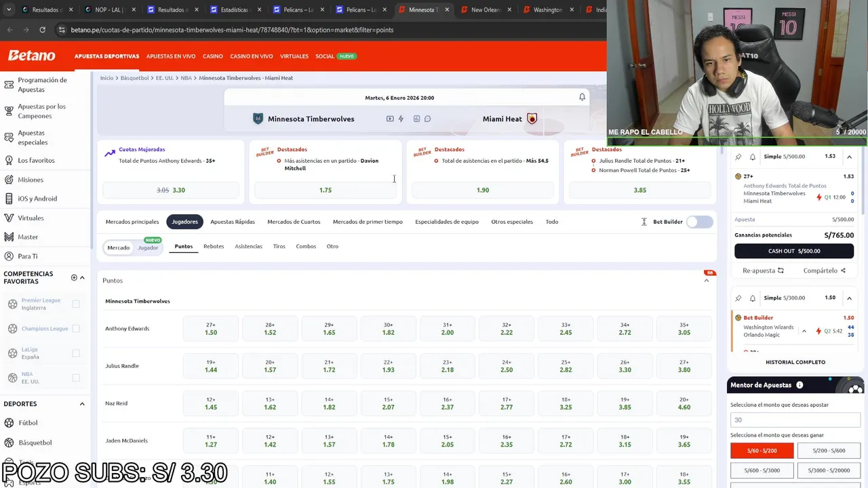
Task: Click Re-apuesta link
Action: [x=763, y=270]
